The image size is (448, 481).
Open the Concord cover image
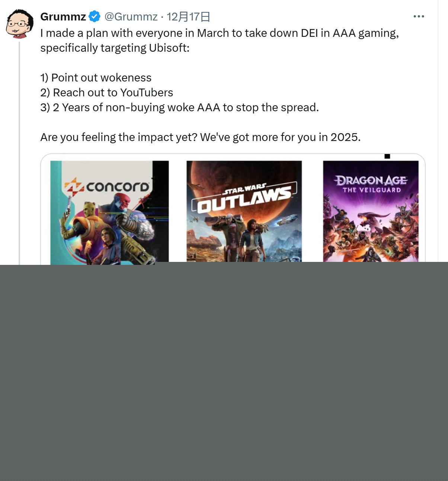point(109,212)
